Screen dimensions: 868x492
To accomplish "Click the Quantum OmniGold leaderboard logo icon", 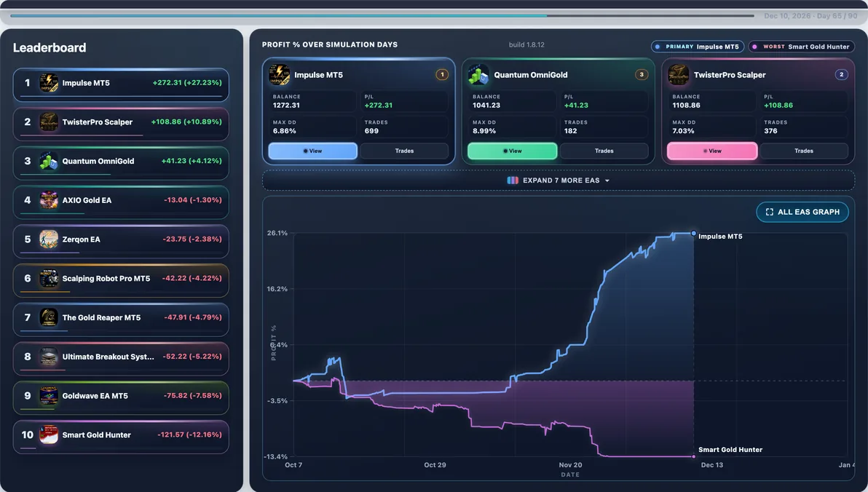I will pos(49,161).
